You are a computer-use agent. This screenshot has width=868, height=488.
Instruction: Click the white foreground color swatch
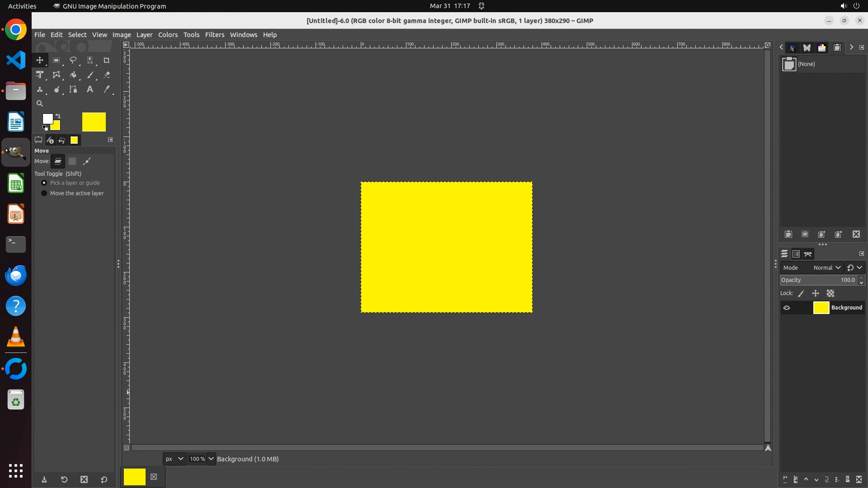[47, 119]
